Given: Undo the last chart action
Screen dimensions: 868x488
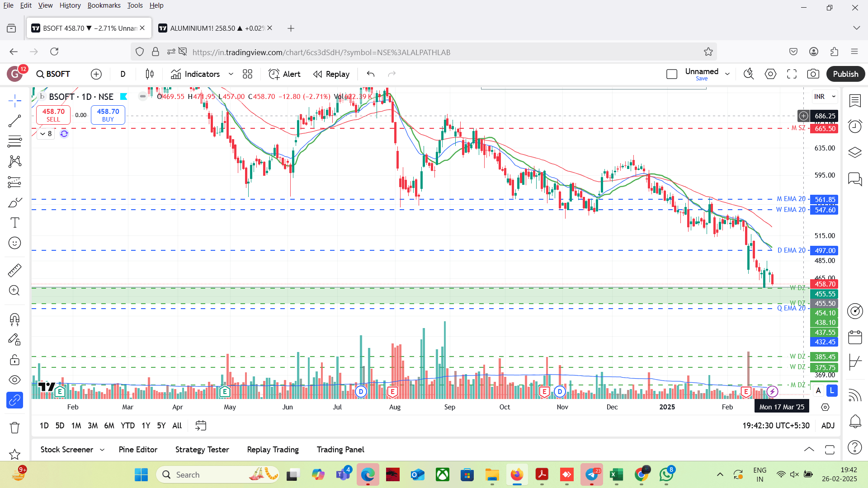Looking at the screenshot, I should (x=371, y=74).
